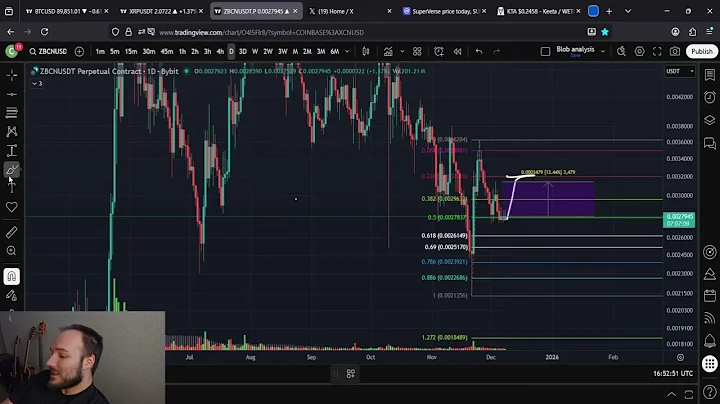Switch to the 4h timeframe
Viewport: 720px width, 404px height.
pos(220,51)
